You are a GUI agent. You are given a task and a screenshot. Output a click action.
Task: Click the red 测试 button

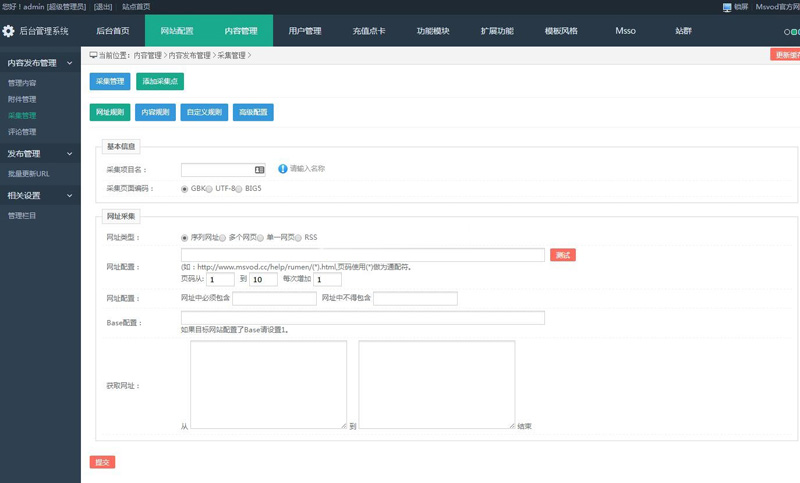click(562, 256)
